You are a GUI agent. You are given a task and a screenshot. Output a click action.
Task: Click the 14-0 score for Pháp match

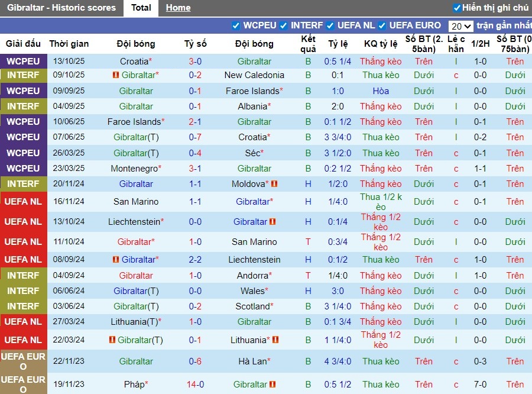[x=196, y=385]
